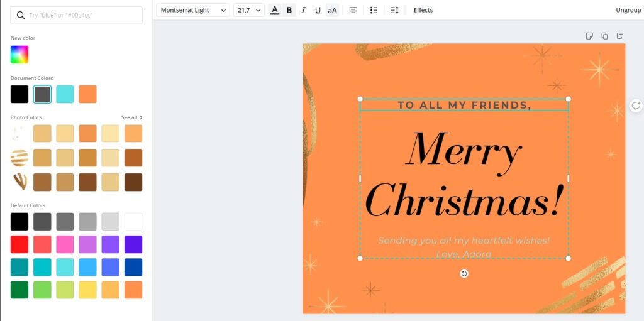Select the 'Christmas!' heading text
The width and height of the screenshot is (644, 321).
coord(464,201)
